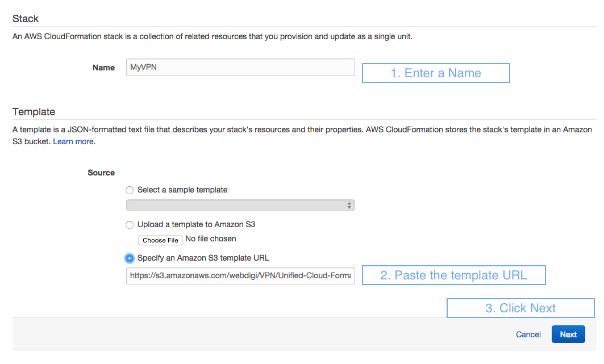Choose the "Upload a template to Amazon S3" option
This screenshot has height=364, width=604.
point(130,224)
